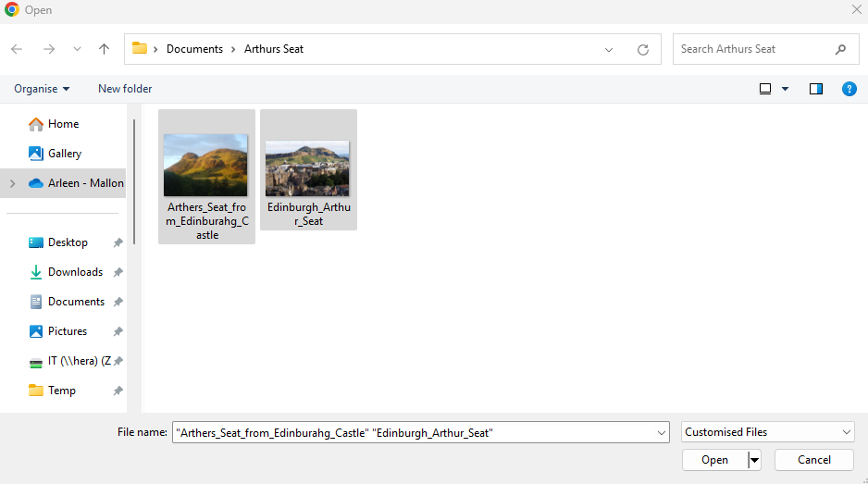Unpin Desktop using its pin icon
This screenshot has width=868, height=484.
click(118, 242)
